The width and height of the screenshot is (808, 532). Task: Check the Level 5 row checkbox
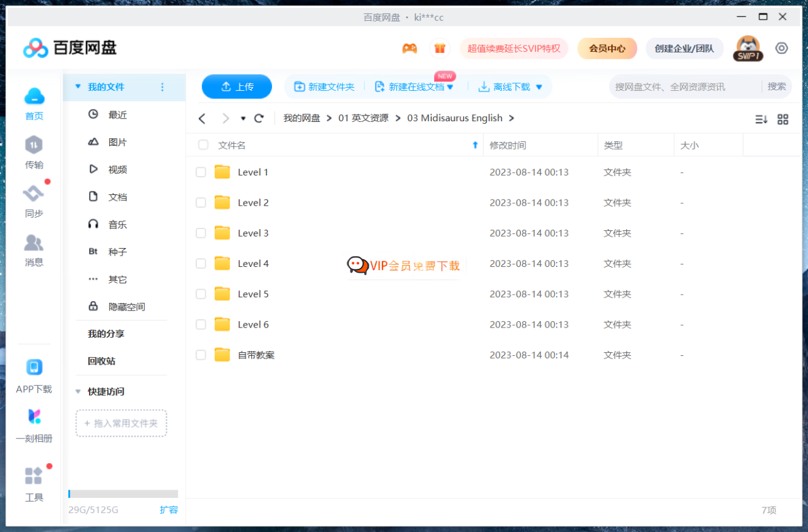click(x=201, y=294)
